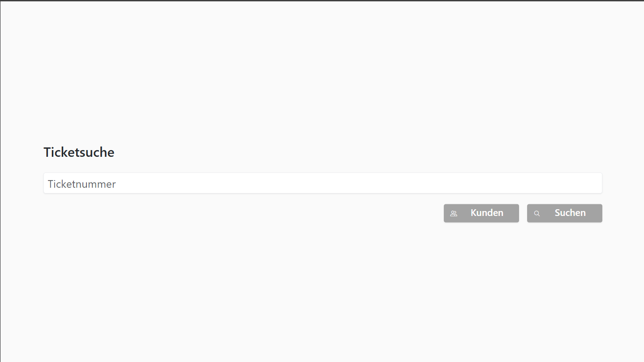Activate the gray Suchen button

coord(565,213)
